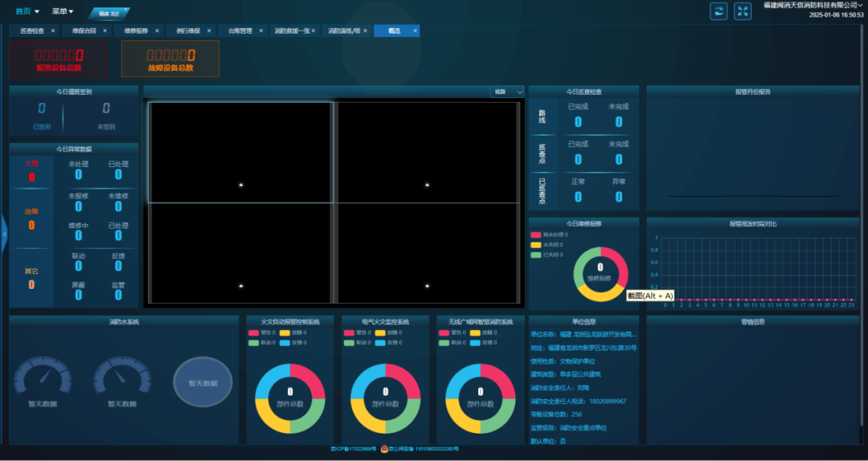
Task: Open the 京ICP备17022669号 footer link
Action: [x=352, y=449]
